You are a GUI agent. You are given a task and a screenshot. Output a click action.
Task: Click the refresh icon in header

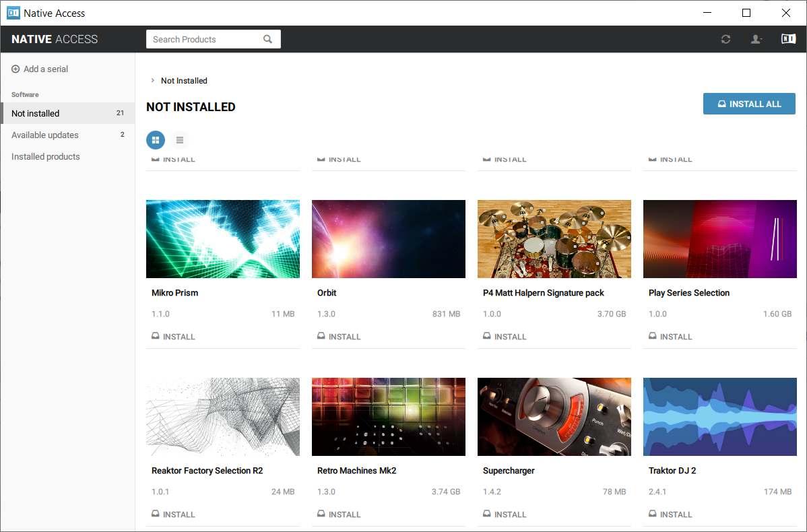pos(725,39)
